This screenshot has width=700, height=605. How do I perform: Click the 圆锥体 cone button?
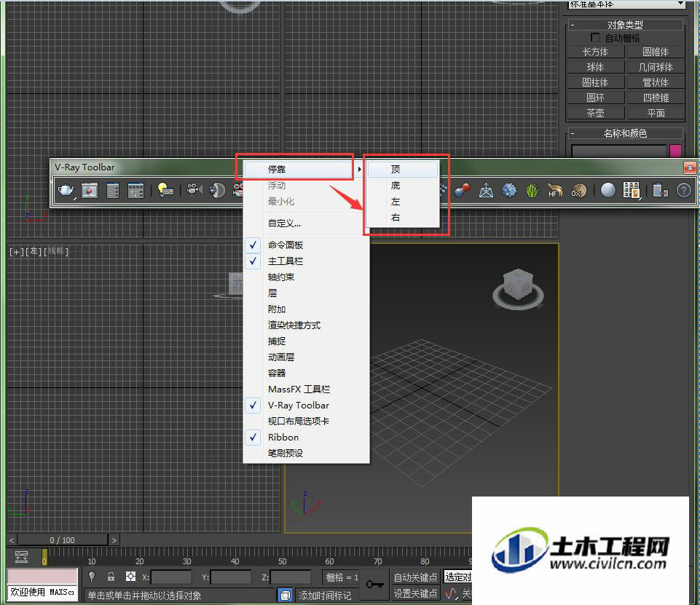click(656, 52)
